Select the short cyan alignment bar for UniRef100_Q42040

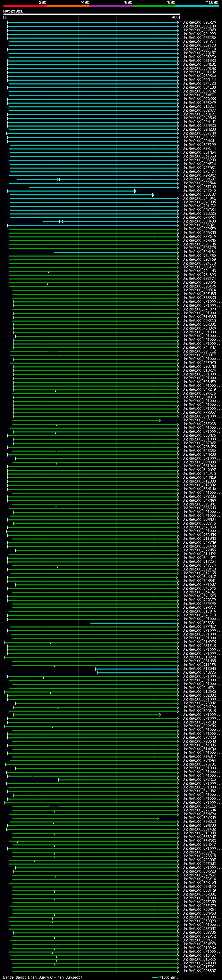[x=72, y=191]
